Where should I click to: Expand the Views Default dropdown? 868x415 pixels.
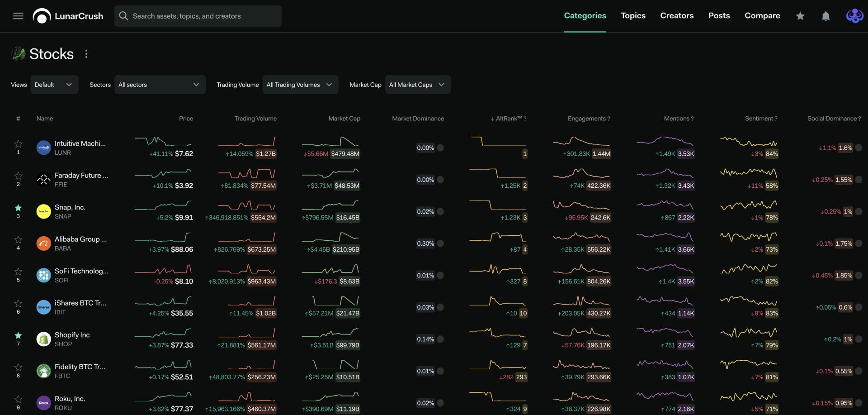(54, 85)
